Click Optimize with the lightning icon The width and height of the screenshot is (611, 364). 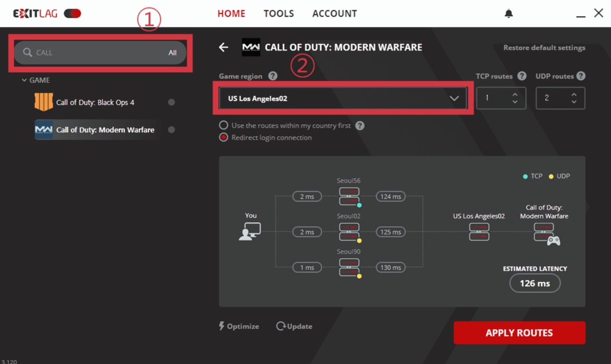tap(239, 326)
